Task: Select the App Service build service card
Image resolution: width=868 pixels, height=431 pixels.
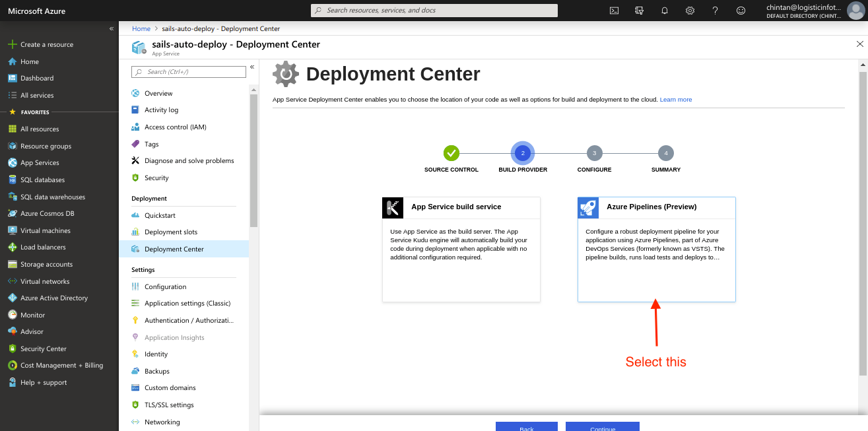Action: click(x=461, y=249)
